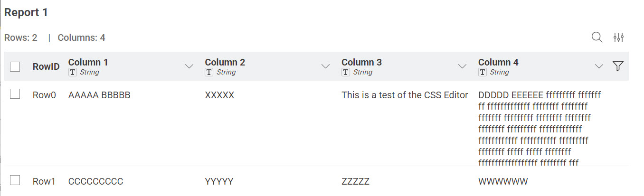Screen dimensions: 644x196
Task: Check the Row1 checkbox
Action: click(15, 180)
